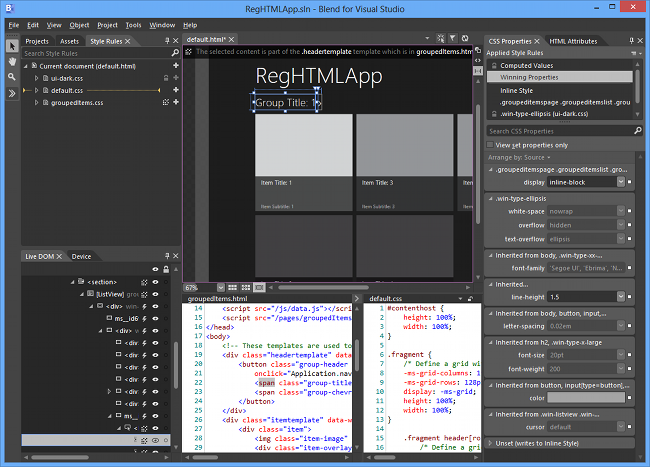Open the File menu
This screenshot has height=467, width=650.
[14, 25]
